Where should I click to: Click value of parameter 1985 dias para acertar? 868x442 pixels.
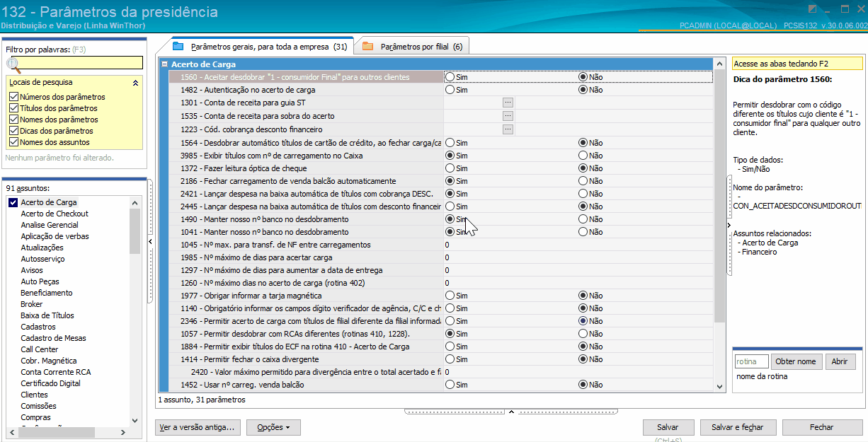pos(578,257)
